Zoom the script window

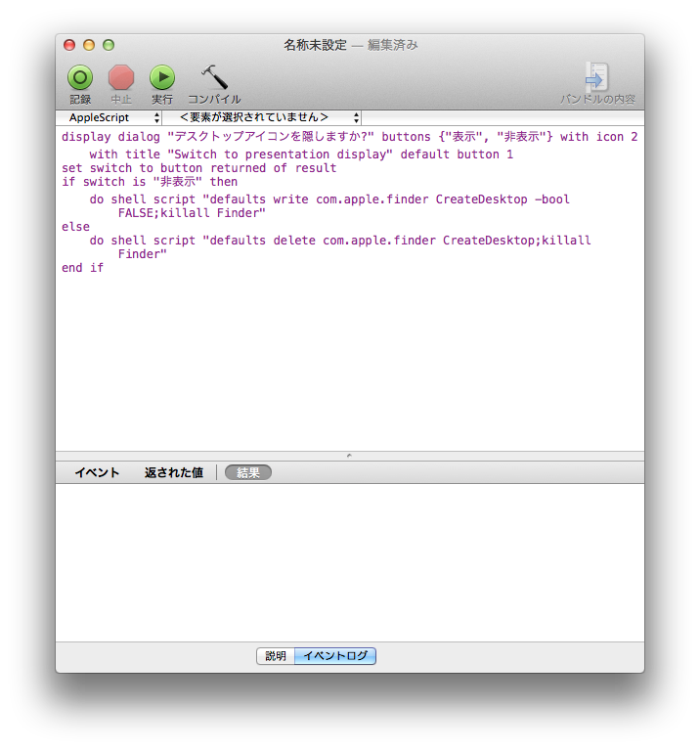point(109,45)
